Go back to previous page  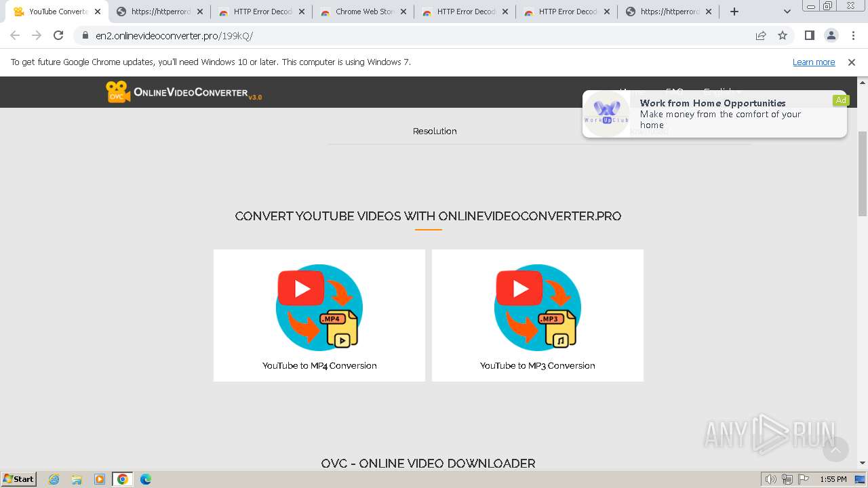[15, 35]
